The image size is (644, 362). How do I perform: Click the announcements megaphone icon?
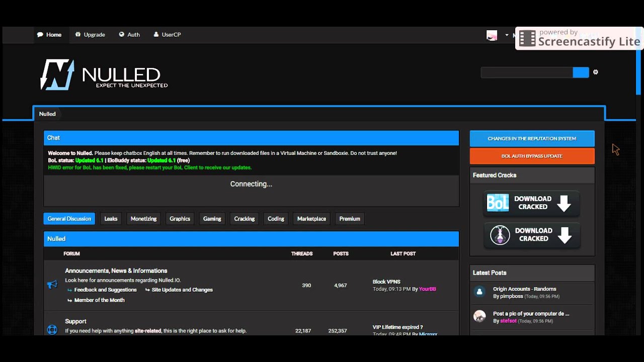tap(52, 285)
